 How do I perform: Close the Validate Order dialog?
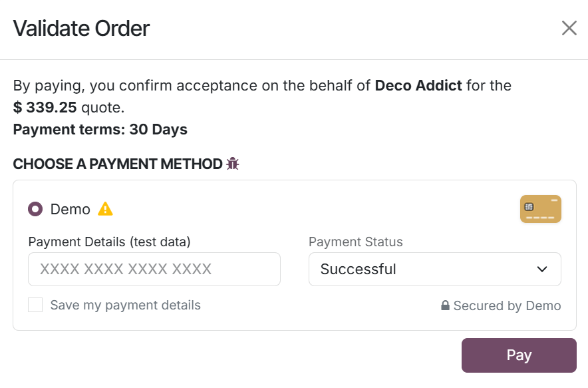point(569,28)
